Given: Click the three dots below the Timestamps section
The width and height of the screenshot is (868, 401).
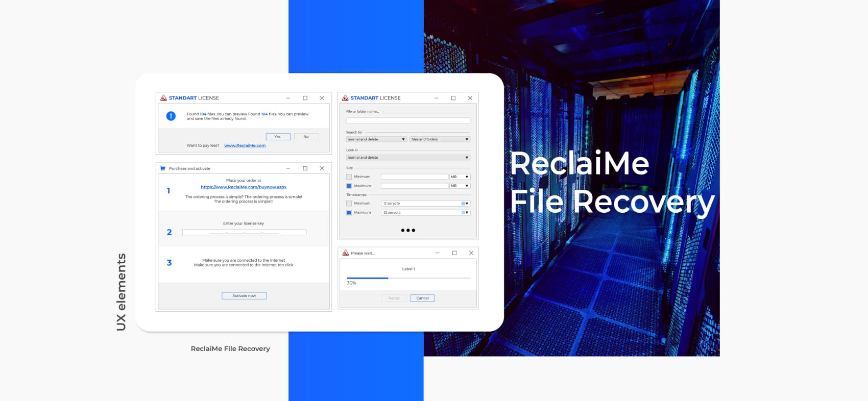Looking at the screenshot, I should click(x=408, y=231).
